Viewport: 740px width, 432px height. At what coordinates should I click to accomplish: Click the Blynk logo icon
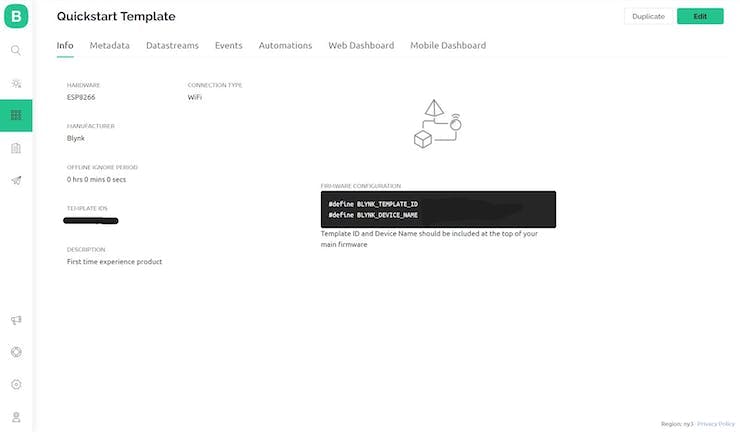point(16,16)
